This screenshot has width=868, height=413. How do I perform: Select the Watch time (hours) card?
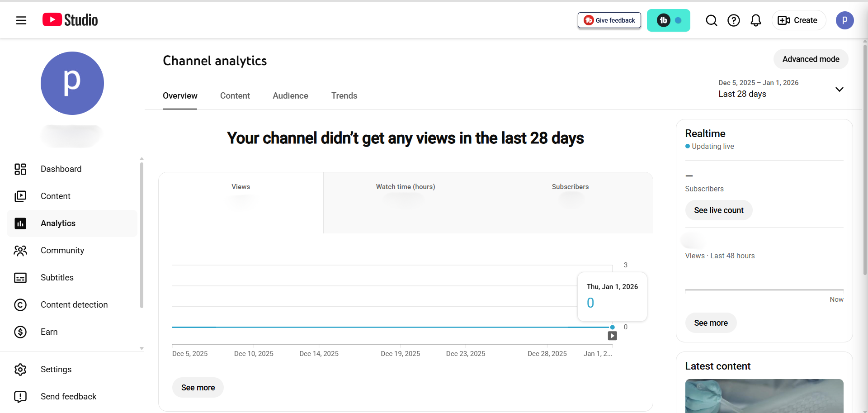406,203
